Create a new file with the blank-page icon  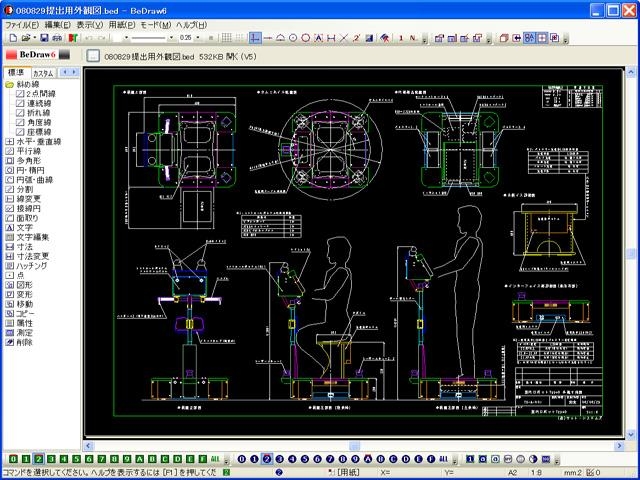13,38
